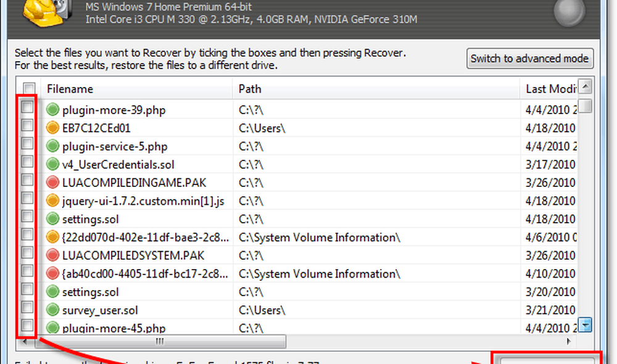Click date 3/21/2010 in survey_user.sol row

[x=550, y=310]
